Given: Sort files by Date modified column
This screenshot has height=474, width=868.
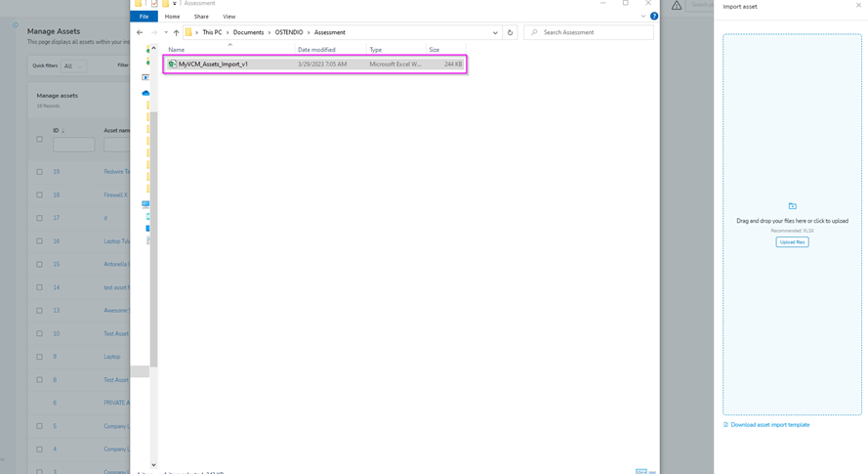Looking at the screenshot, I should (316, 50).
